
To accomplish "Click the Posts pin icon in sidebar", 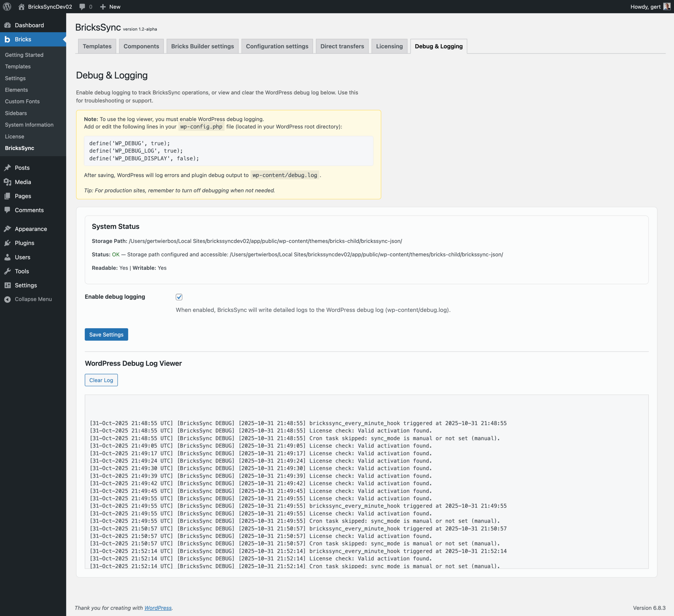I will coord(7,168).
